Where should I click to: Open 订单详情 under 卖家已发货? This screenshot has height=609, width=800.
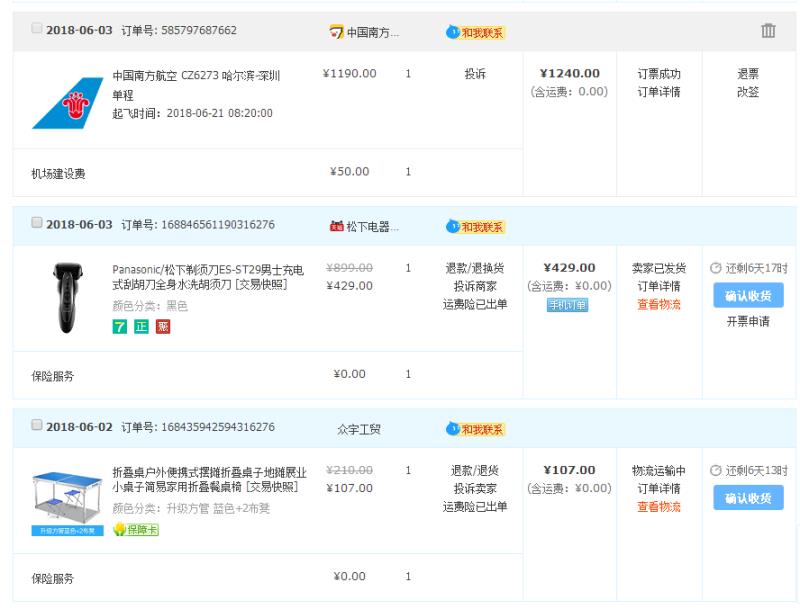[x=659, y=287]
